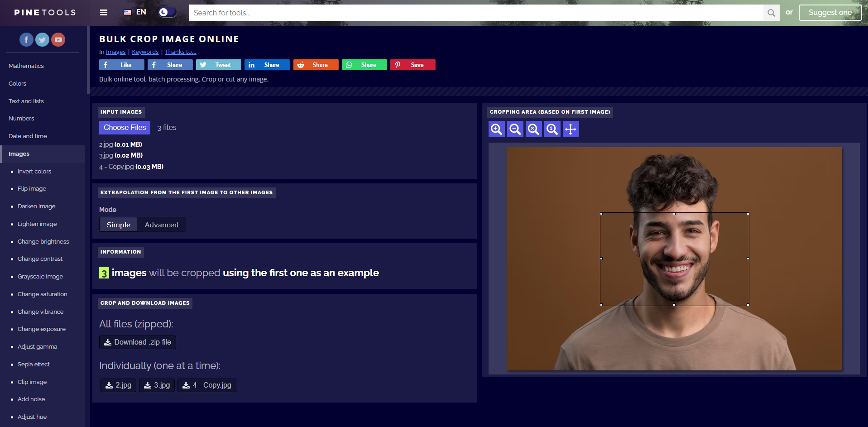The height and width of the screenshot is (427, 868).
Task: Activate the pan/move crosshair tool
Action: (x=571, y=129)
